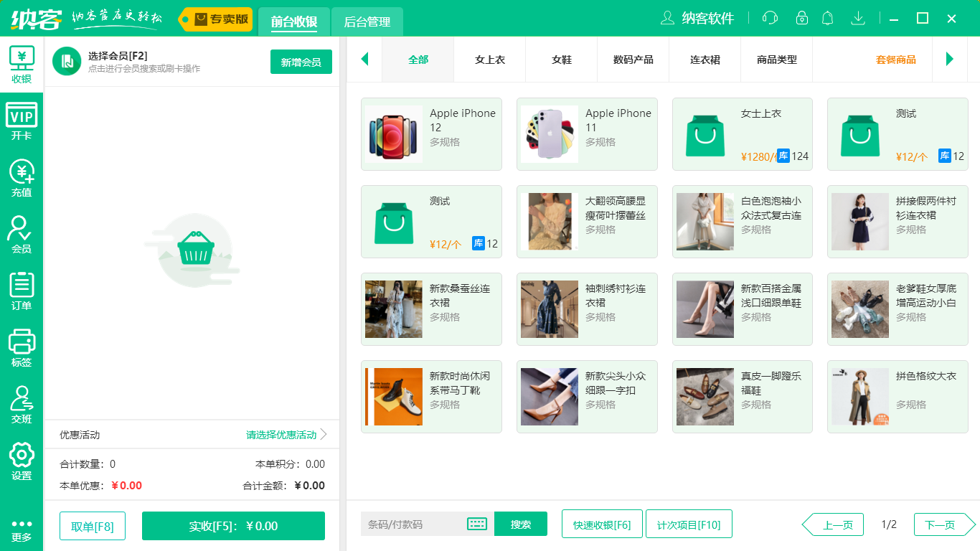Open the VIP 开卡 card-opening panel

pos(21,115)
